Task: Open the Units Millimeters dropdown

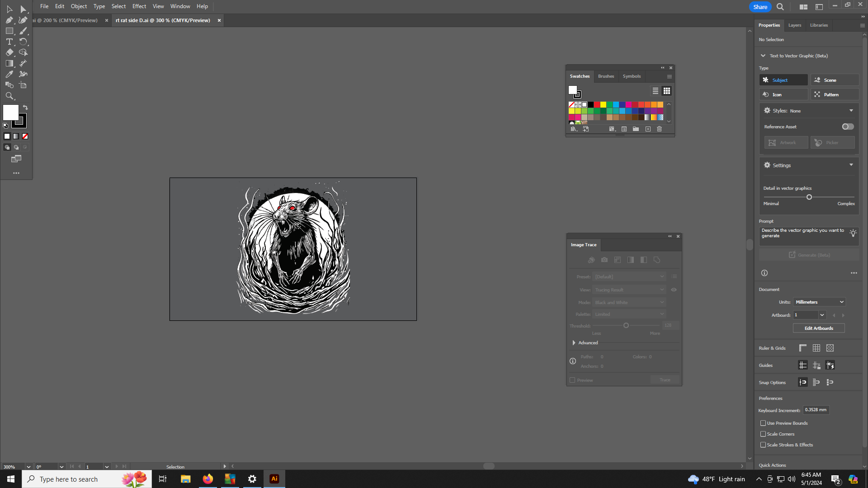Action: (x=819, y=302)
